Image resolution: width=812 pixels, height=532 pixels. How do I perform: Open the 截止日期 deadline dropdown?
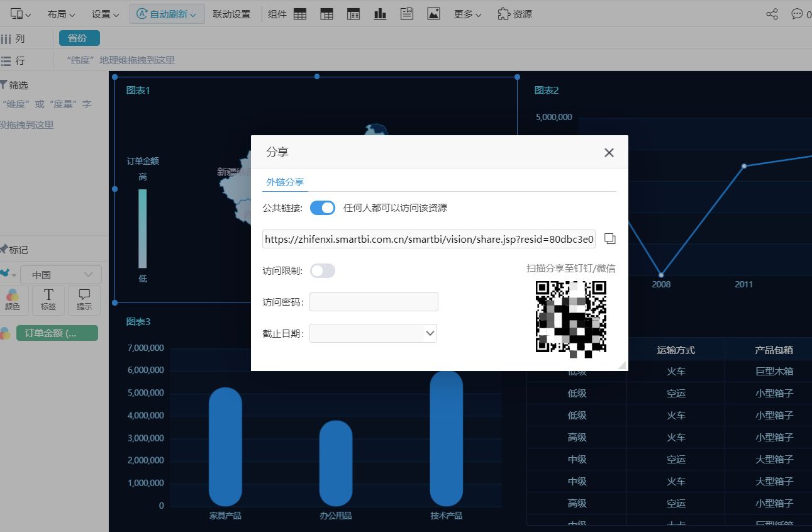point(373,333)
